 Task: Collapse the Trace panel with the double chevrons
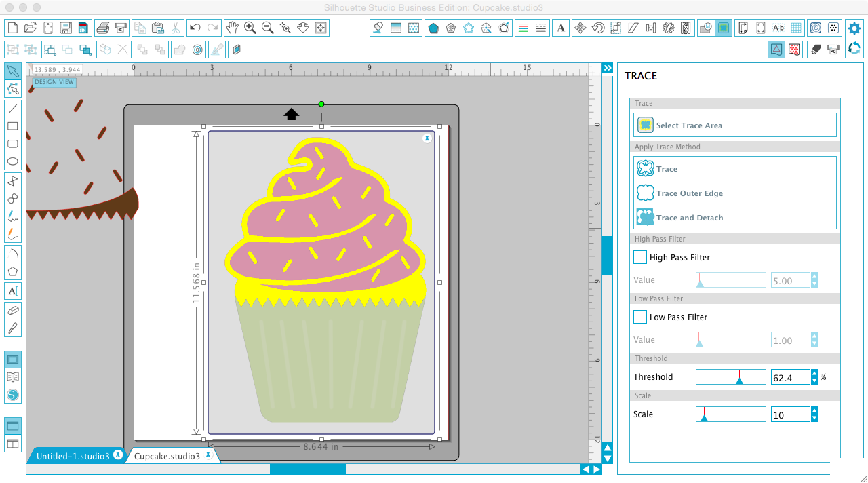[x=608, y=68]
